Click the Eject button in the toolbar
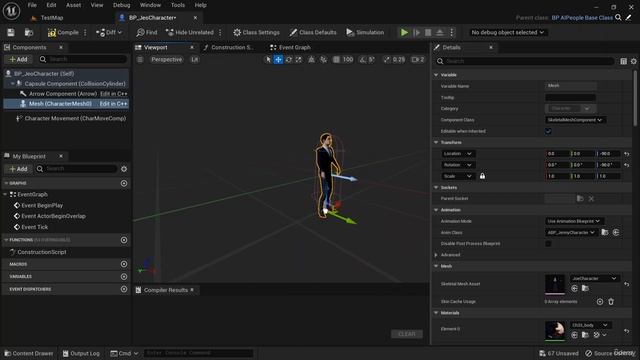This screenshot has height=360, width=640. click(440, 32)
